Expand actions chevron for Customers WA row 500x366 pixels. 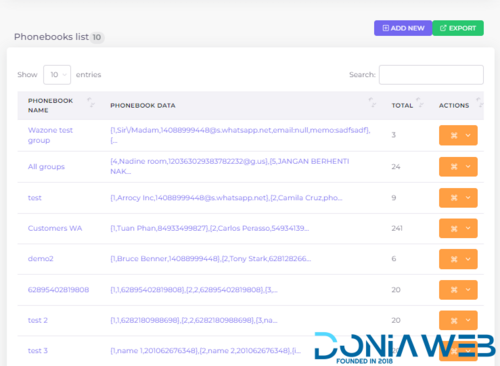(468, 228)
